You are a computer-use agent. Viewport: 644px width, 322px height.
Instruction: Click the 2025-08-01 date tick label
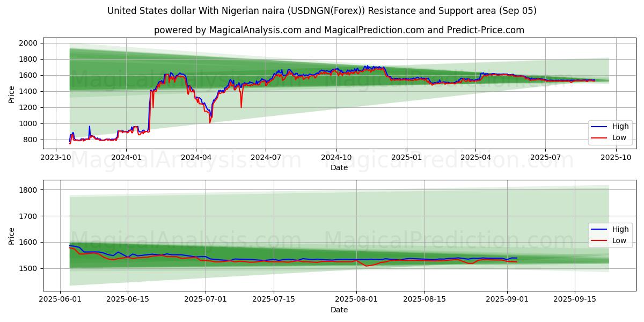click(356, 299)
